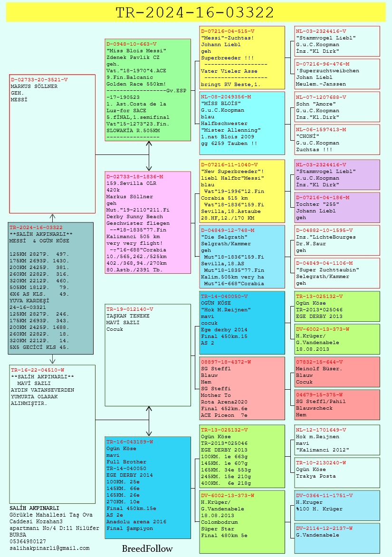Click the TR-19-012140-V Taşkan Teneke box
The height and width of the screenshot is (557, 392).
148,355
